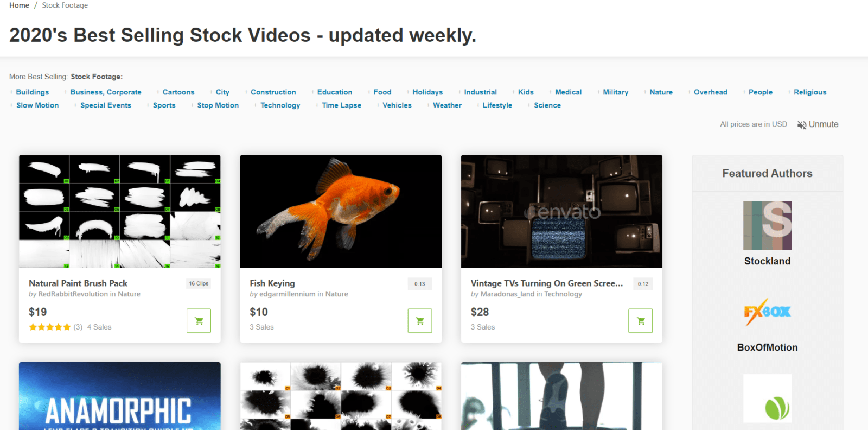Add Fish Keying to cart
Image resolution: width=868 pixels, height=430 pixels.
coord(420,321)
